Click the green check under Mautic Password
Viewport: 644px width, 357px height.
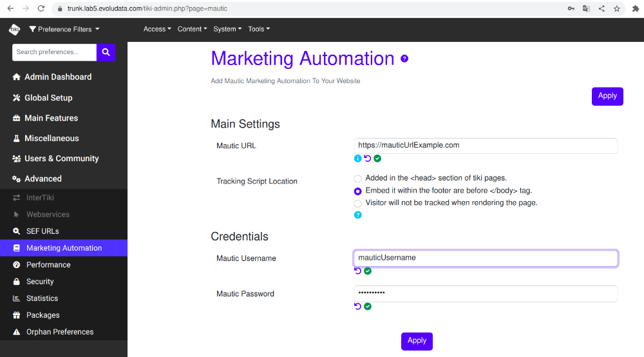pyautogui.click(x=368, y=307)
